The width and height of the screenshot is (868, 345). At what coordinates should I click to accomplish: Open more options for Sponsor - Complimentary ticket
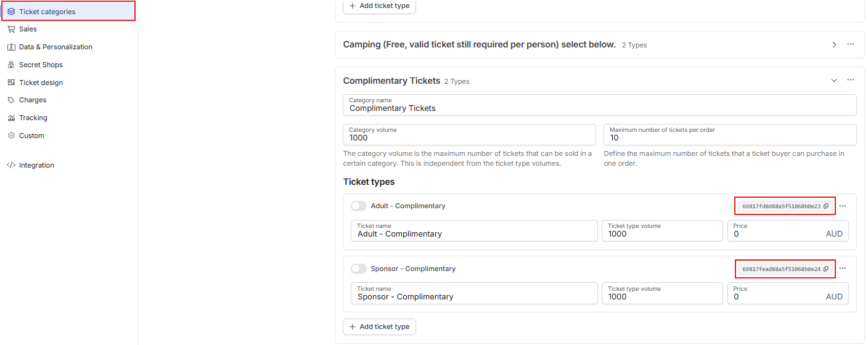[x=843, y=269]
